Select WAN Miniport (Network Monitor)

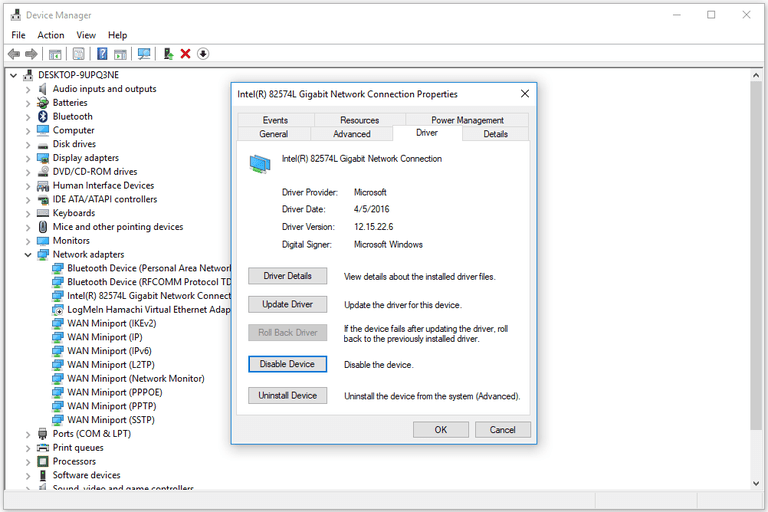[136, 379]
